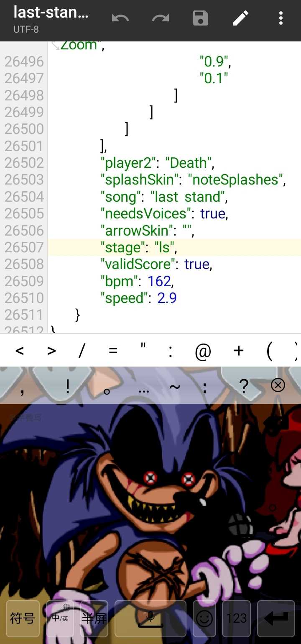Tap the question mark punctuation key

click(244, 386)
